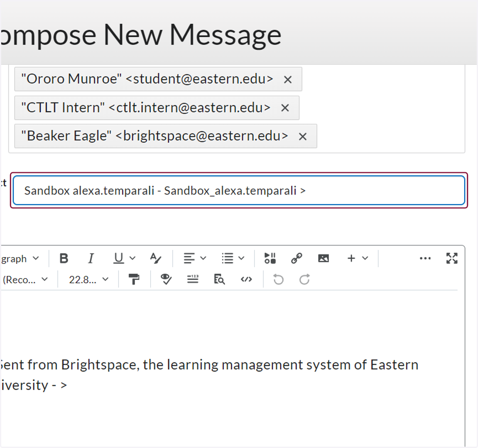Remove recipient CTLT Intern
This screenshot has width=478, height=448.
click(285, 108)
